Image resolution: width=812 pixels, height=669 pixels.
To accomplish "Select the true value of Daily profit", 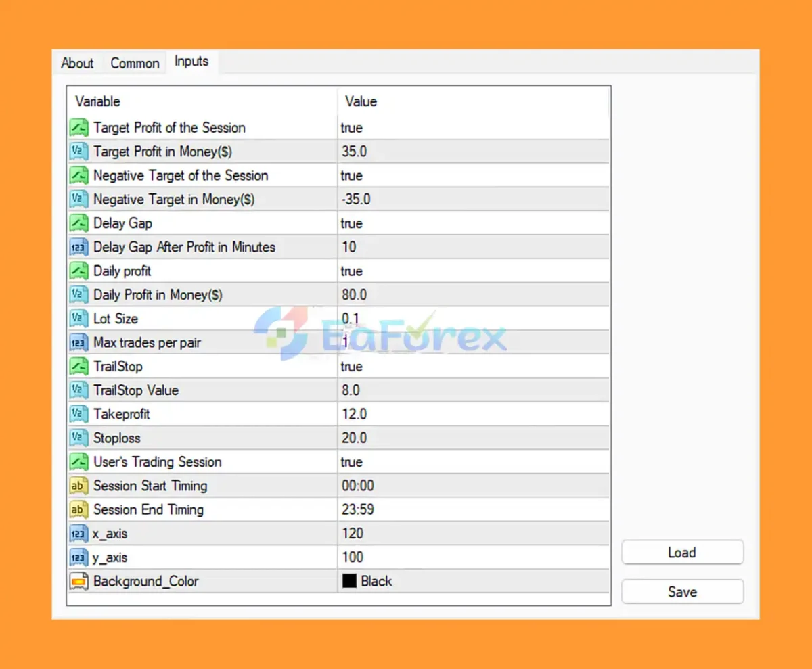I will tap(352, 271).
